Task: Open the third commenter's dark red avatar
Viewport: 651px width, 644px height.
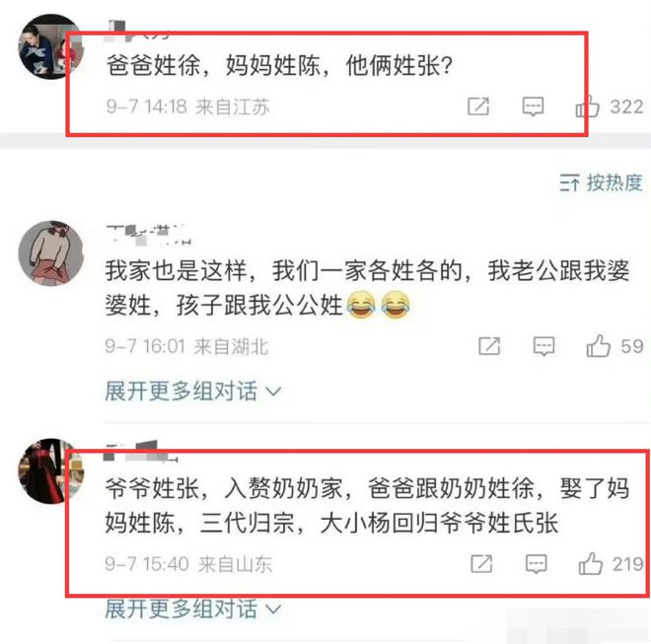Action: click(50, 470)
